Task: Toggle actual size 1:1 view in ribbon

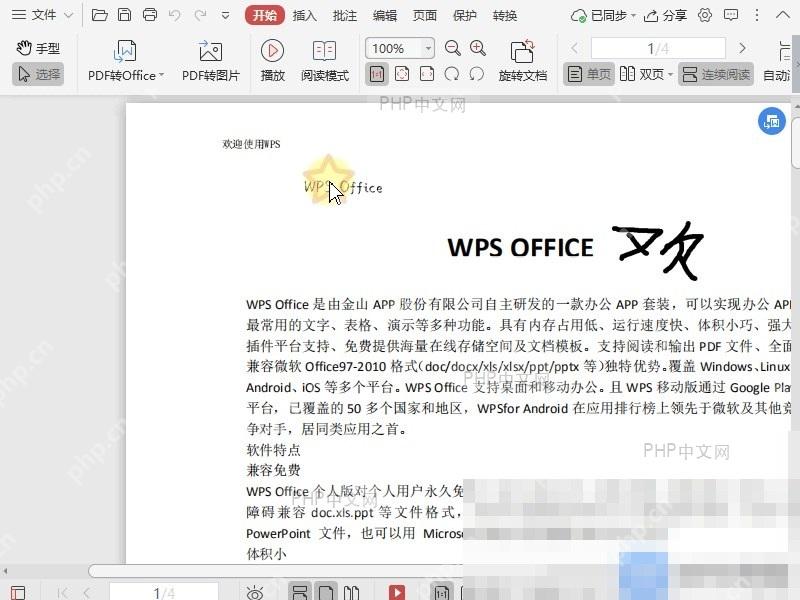Action: pos(377,74)
